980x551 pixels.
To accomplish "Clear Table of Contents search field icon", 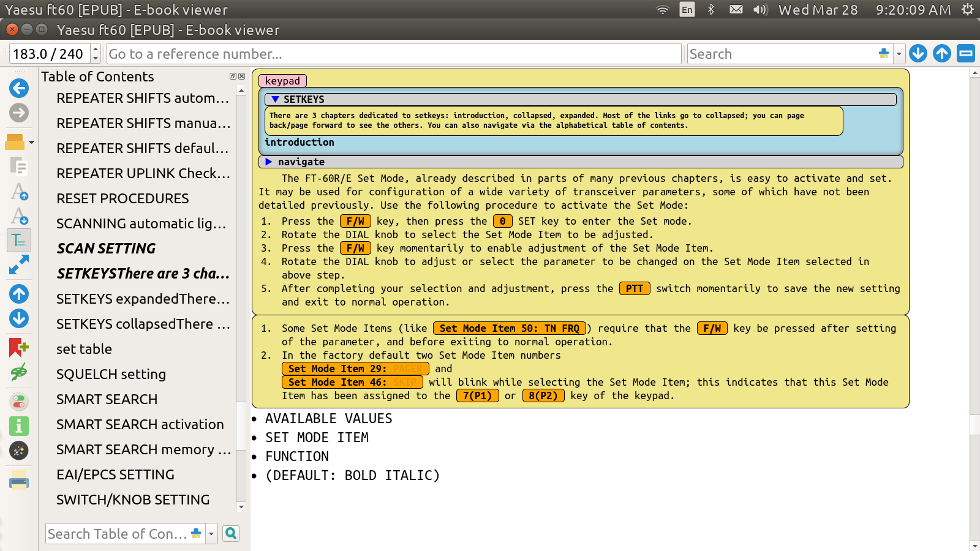I will pos(196,534).
